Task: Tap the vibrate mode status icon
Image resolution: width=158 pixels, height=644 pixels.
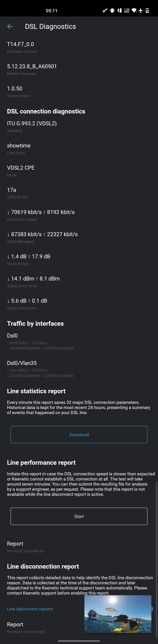Action: click(x=112, y=11)
